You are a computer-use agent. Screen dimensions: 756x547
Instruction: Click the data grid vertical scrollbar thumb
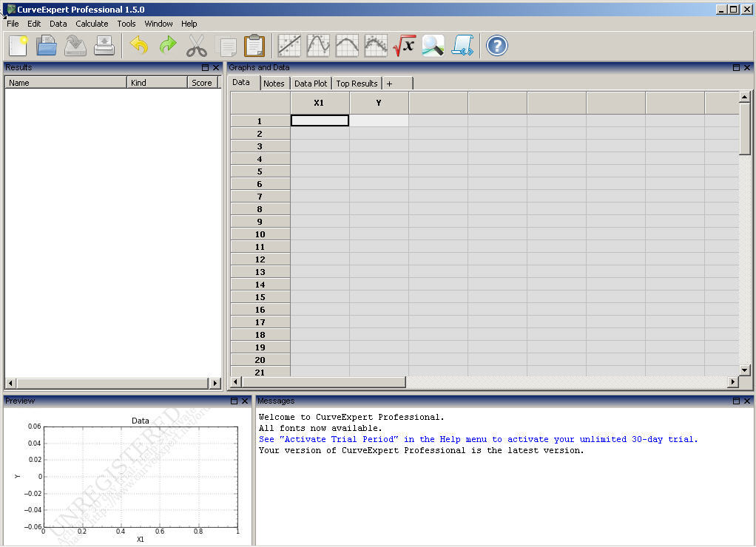[744, 129]
